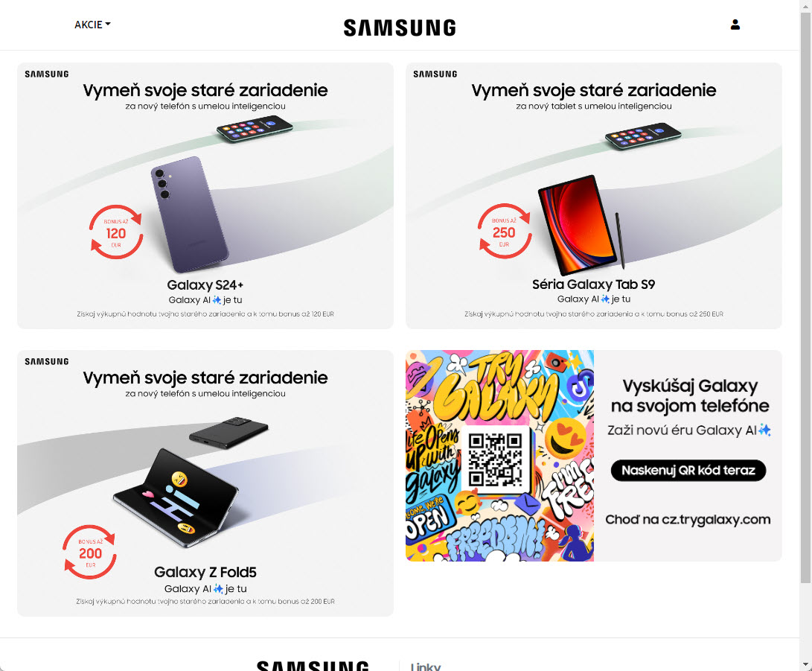The height and width of the screenshot is (671, 812).
Task: Click the Try Galaxy QR code
Action: point(495,459)
